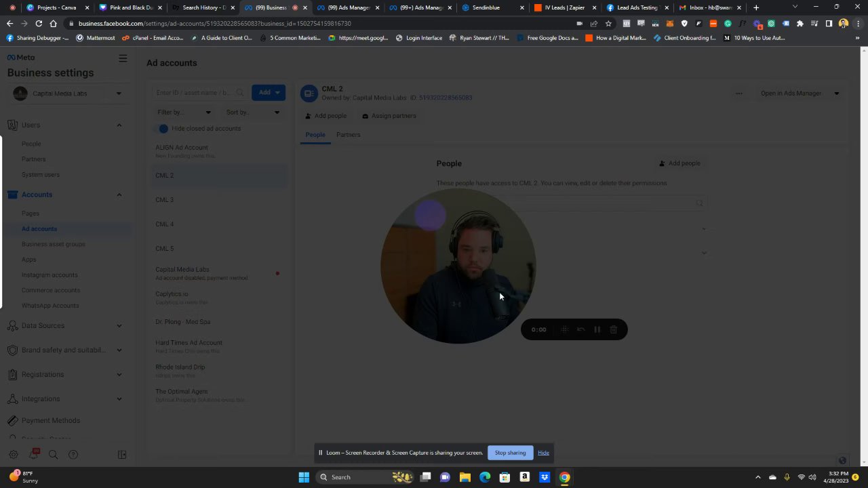
Task: Open dropdown arrow next to Open in Ads Manager
Action: click(x=836, y=94)
